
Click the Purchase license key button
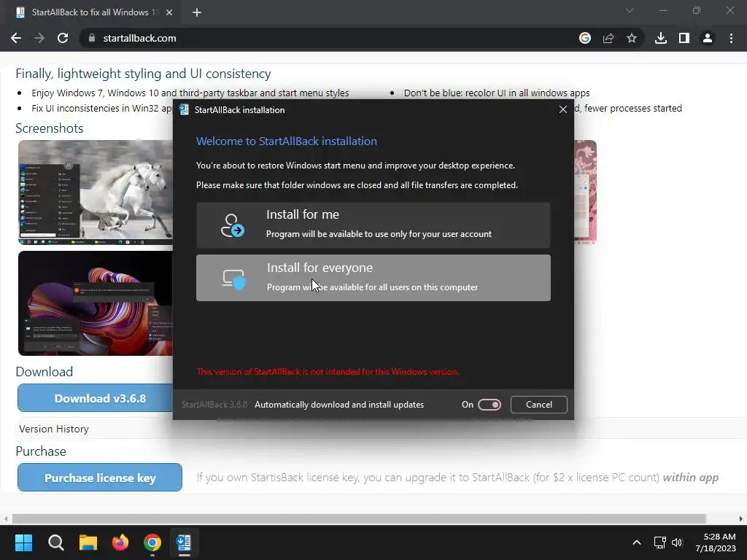point(99,477)
